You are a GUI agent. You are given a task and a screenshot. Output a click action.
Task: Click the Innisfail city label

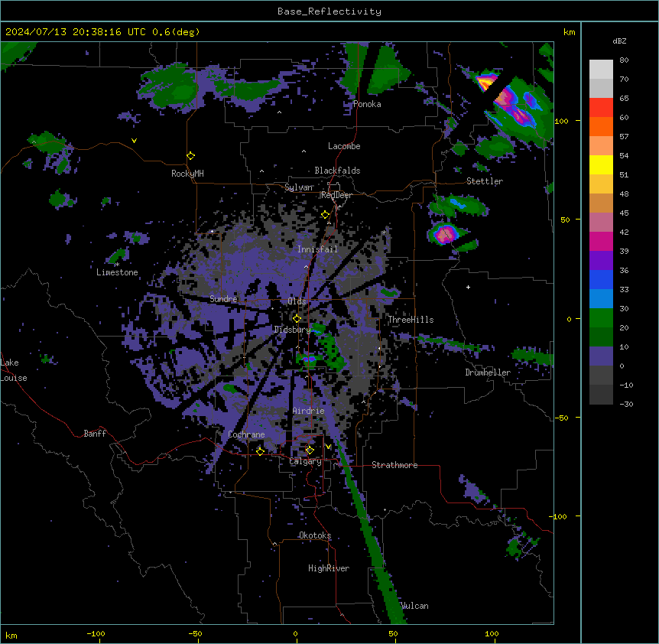pos(317,249)
